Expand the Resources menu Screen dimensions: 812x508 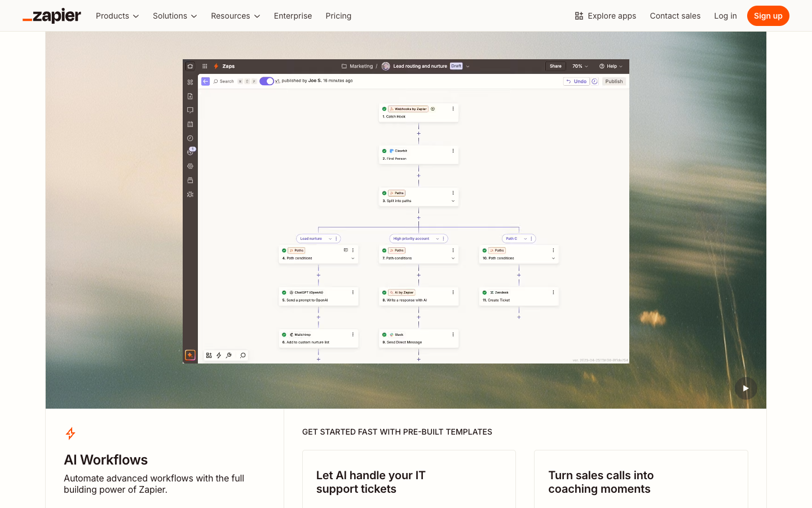click(236, 16)
